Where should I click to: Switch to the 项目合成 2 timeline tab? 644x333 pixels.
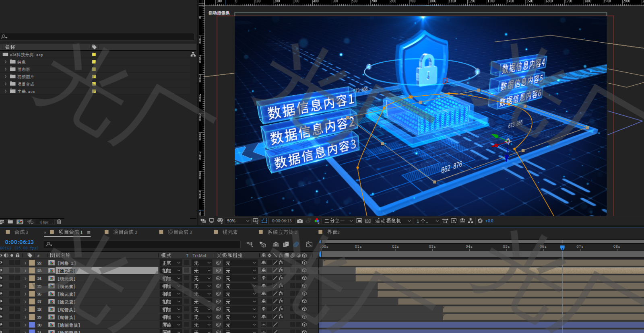click(x=125, y=232)
